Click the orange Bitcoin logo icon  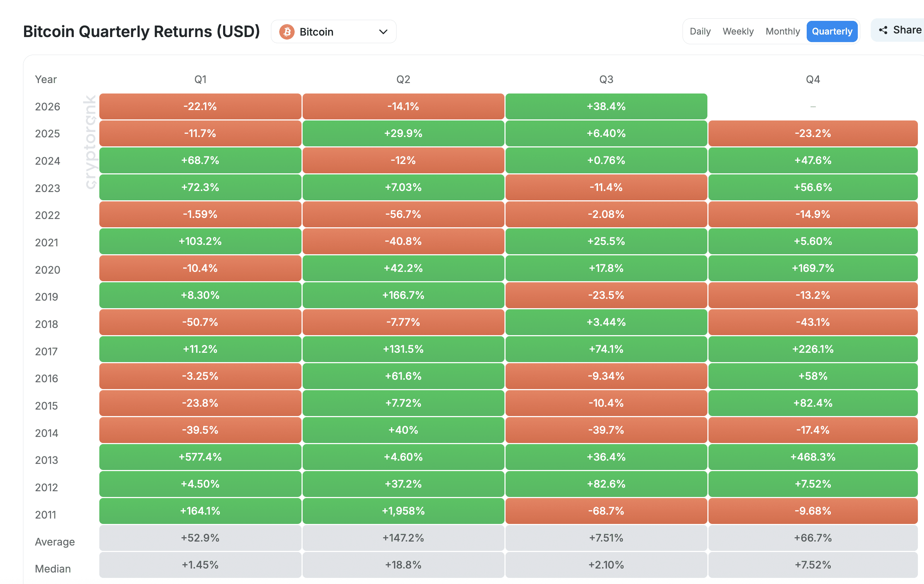[287, 32]
